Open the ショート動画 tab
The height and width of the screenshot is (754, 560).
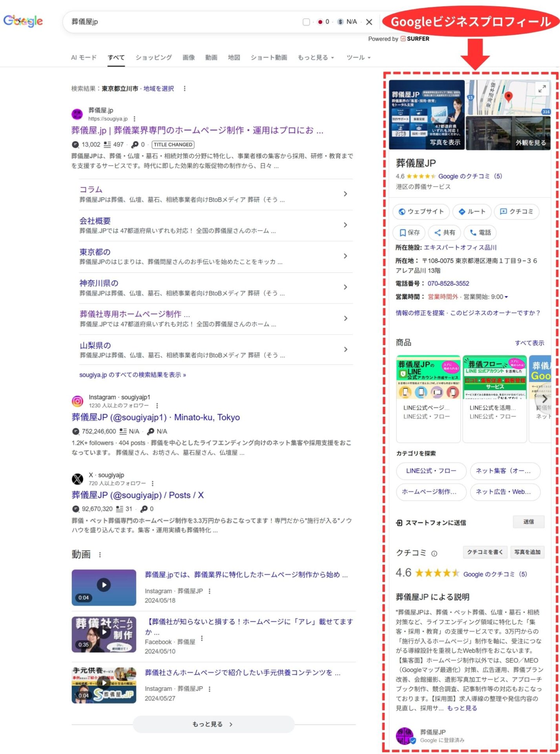[x=269, y=58]
